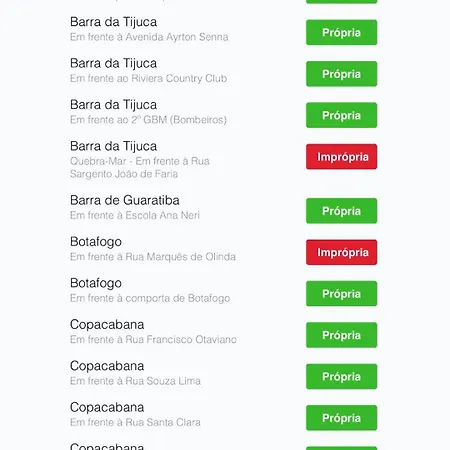Click Própria badge for 2º GBM Bombeiros
This screenshot has height=450, width=450.
341,115
